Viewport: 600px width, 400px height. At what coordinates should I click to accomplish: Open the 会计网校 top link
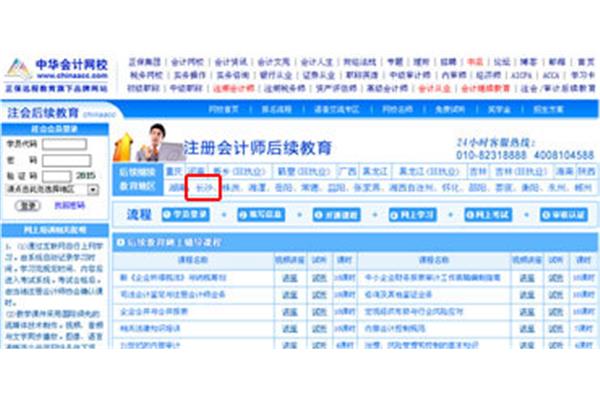pos(188,62)
